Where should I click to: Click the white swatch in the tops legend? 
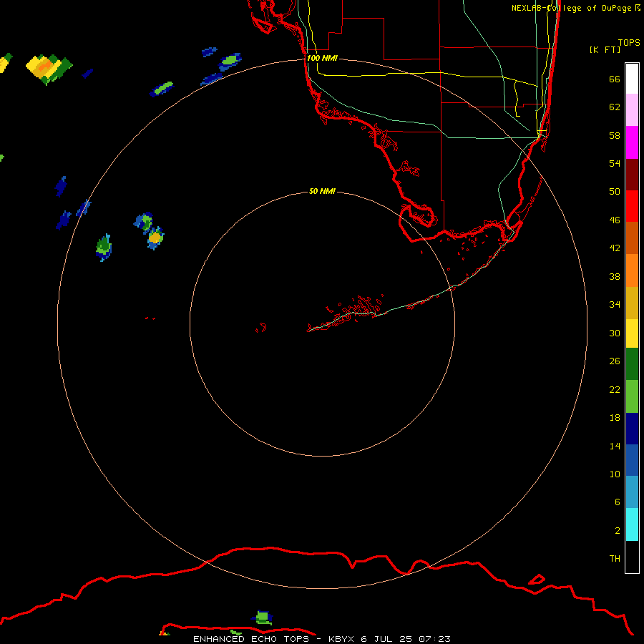pos(632,79)
